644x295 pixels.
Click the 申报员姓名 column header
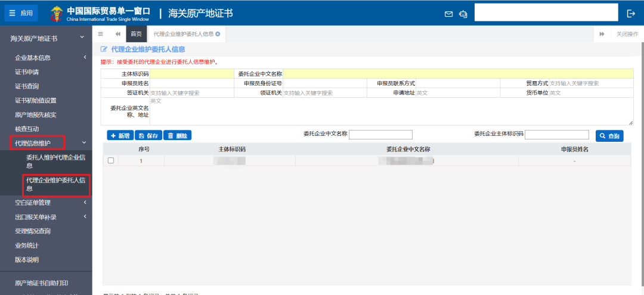pos(575,150)
